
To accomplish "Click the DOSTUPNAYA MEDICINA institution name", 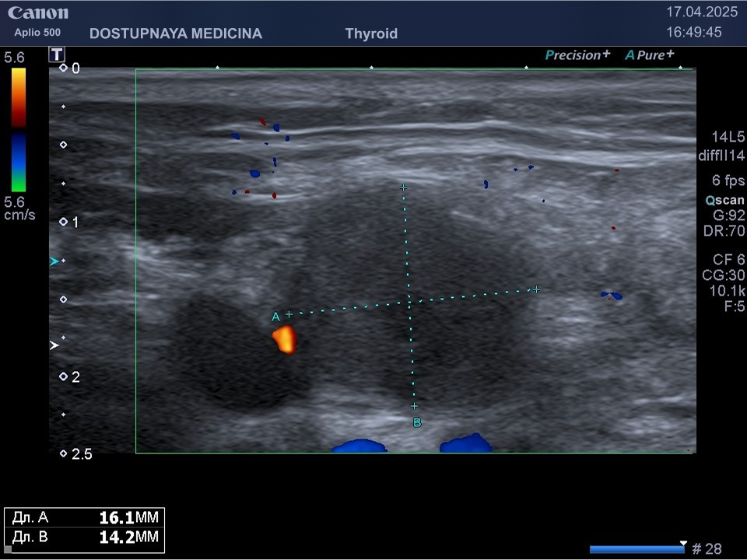I will [176, 33].
